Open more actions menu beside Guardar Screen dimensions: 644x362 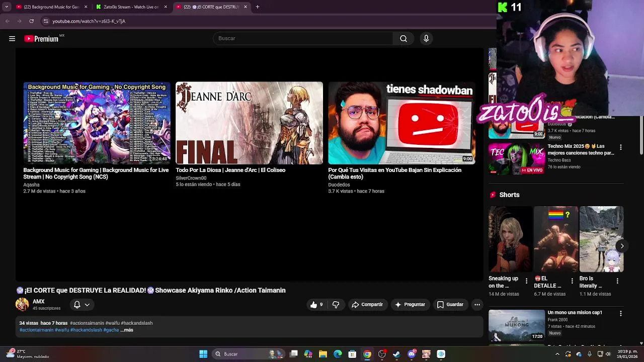(x=477, y=304)
